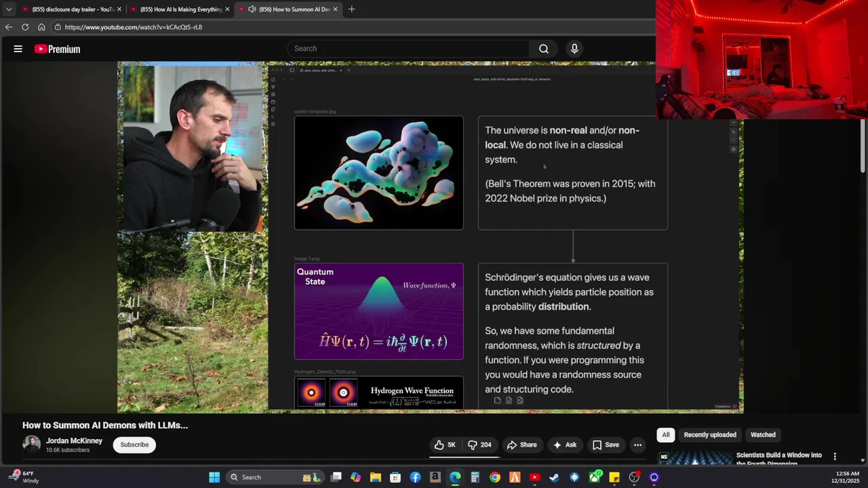The image size is (868, 488).
Task: Select the All filter chip
Action: tap(666, 435)
